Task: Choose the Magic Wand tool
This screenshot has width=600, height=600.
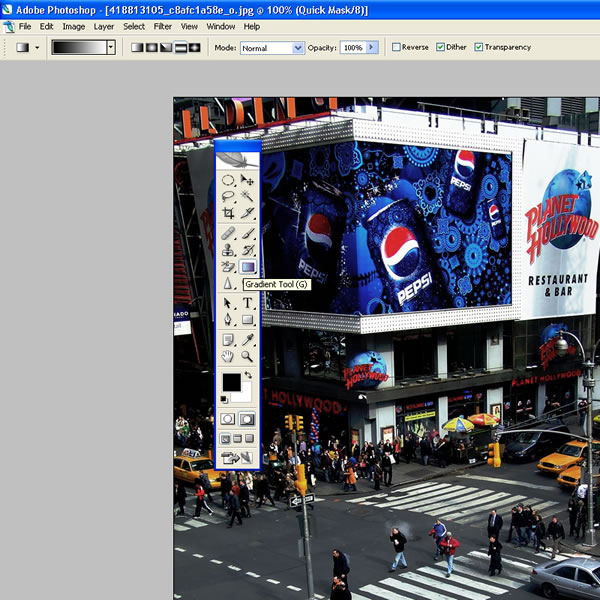Action: tap(247, 197)
